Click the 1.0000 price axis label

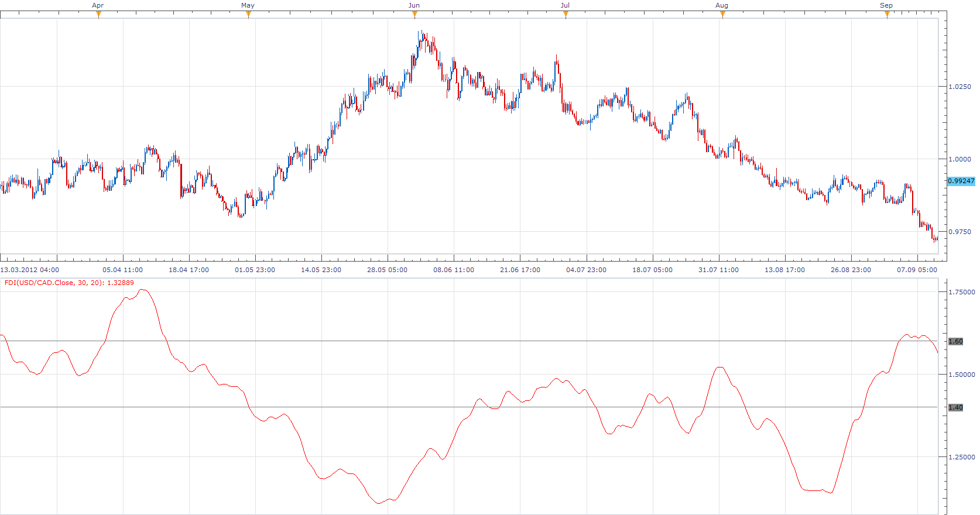click(960, 159)
